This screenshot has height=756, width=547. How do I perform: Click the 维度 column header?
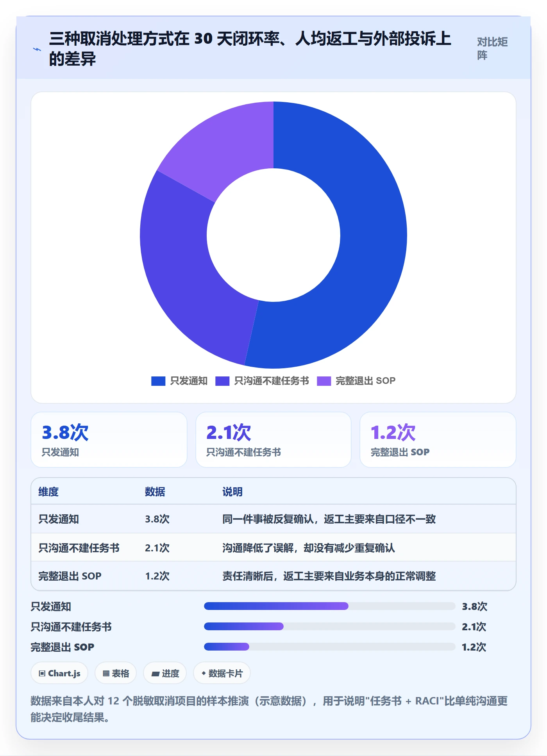click(48, 492)
